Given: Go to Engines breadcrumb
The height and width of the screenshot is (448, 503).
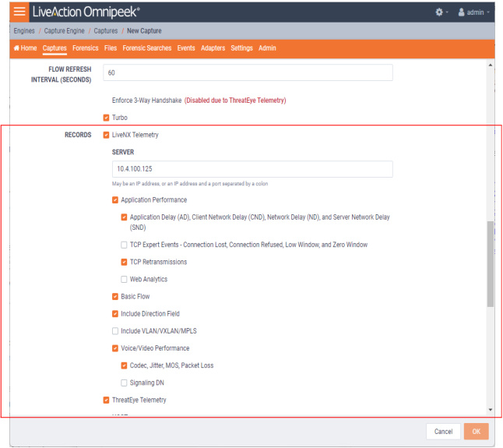Looking at the screenshot, I should [24, 31].
